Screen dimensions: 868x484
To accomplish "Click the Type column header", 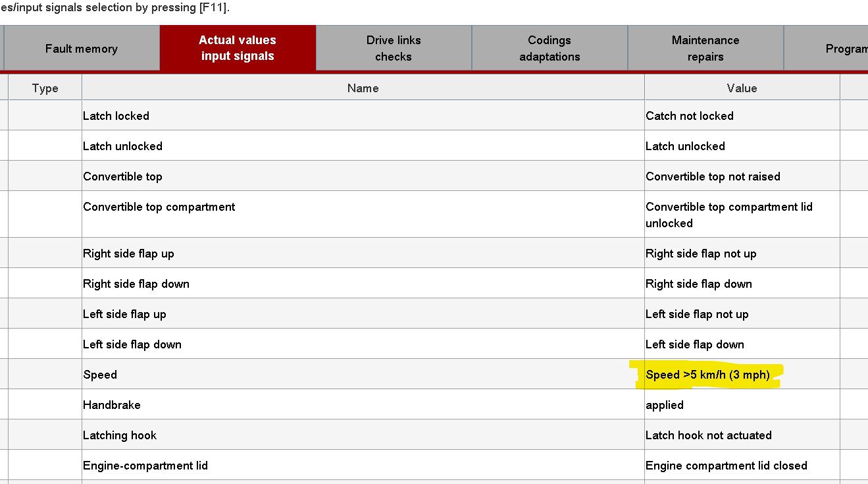I will point(45,88).
